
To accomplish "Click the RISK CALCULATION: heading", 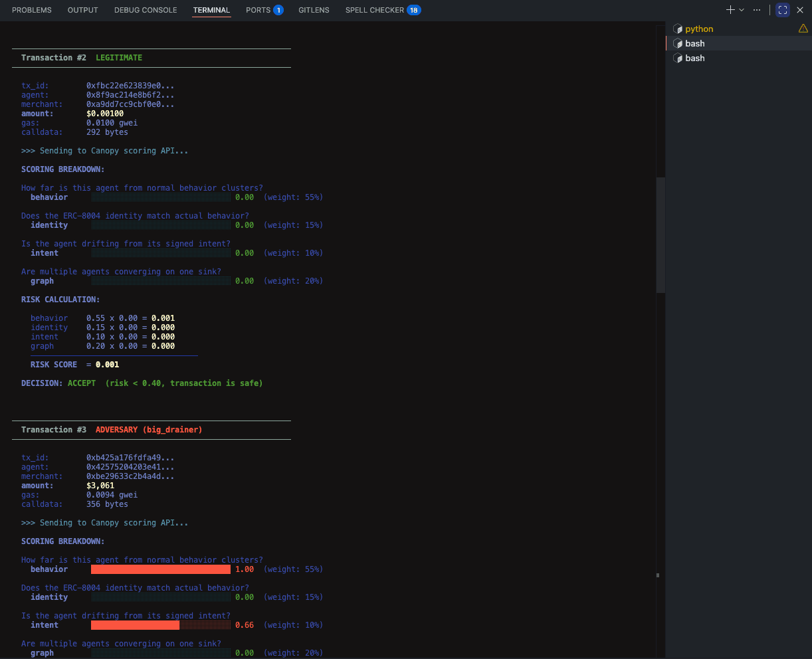I will (60, 300).
